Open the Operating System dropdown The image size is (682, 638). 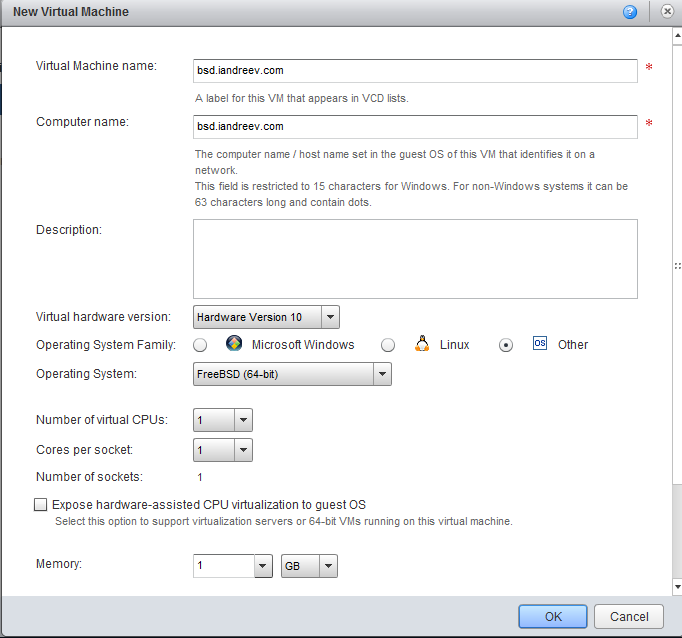(292, 374)
